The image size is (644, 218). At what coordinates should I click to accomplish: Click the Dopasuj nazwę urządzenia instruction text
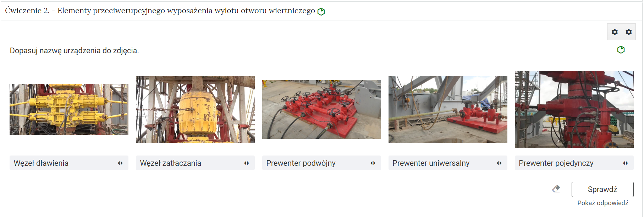(x=74, y=51)
